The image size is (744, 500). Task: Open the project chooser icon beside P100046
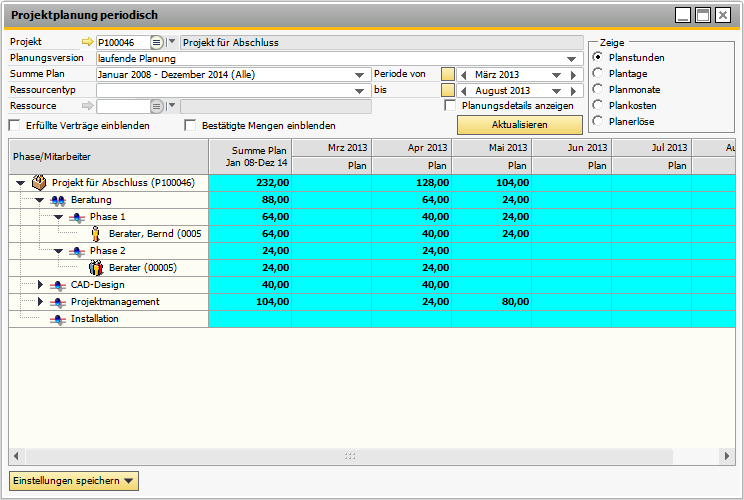click(156, 43)
